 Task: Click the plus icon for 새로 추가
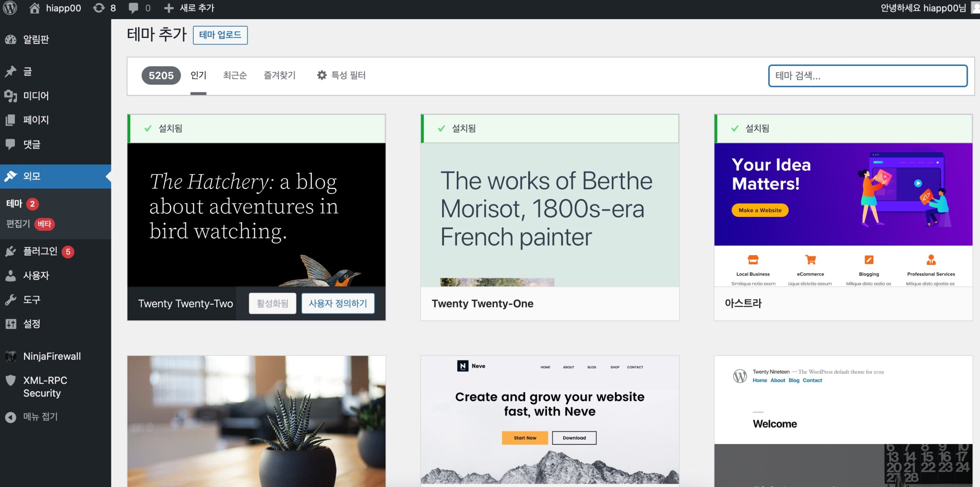pyautogui.click(x=169, y=8)
